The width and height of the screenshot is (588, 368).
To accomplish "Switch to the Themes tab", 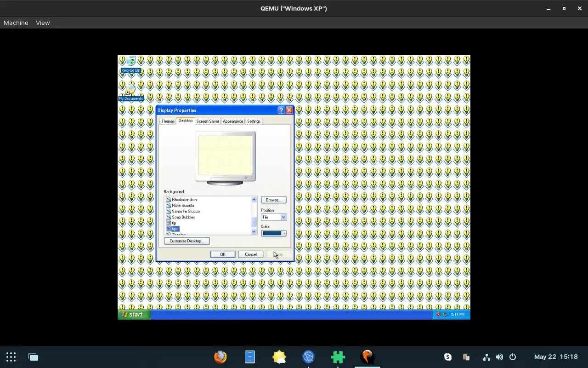I will coord(168,121).
